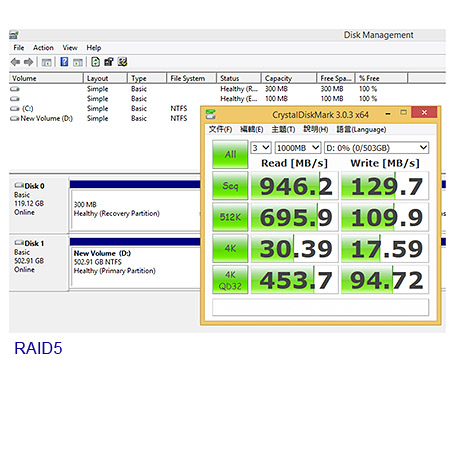Open the 文件(F) menu in CrystalDiskMark
The width and height of the screenshot is (450, 450).
[x=220, y=129]
